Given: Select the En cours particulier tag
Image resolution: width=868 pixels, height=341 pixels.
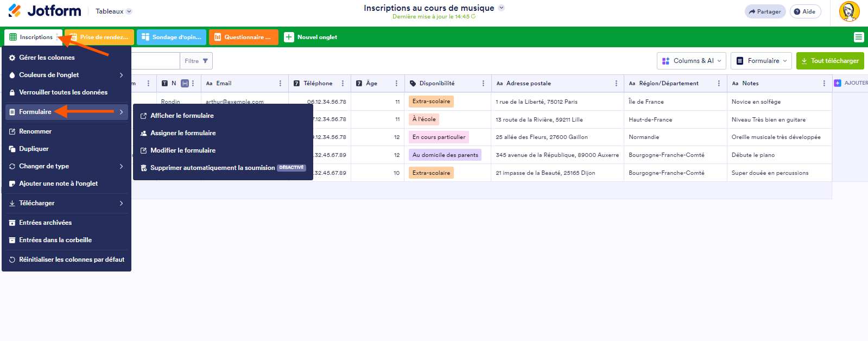Looking at the screenshot, I should (x=439, y=137).
